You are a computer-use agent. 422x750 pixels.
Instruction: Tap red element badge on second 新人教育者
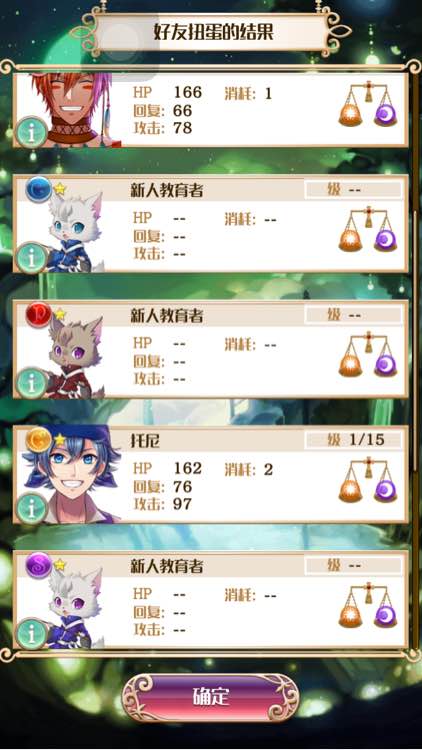pyautogui.click(x=38, y=315)
